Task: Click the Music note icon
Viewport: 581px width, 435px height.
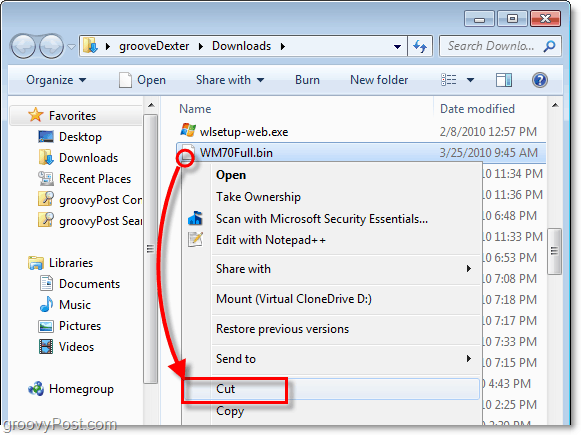Action: pos(46,304)
